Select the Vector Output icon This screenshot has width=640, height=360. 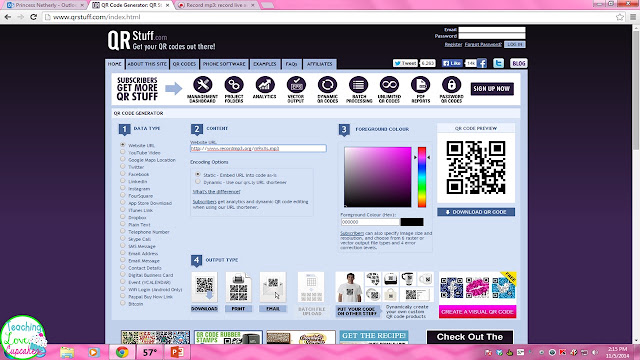click(x=296, y=85)
